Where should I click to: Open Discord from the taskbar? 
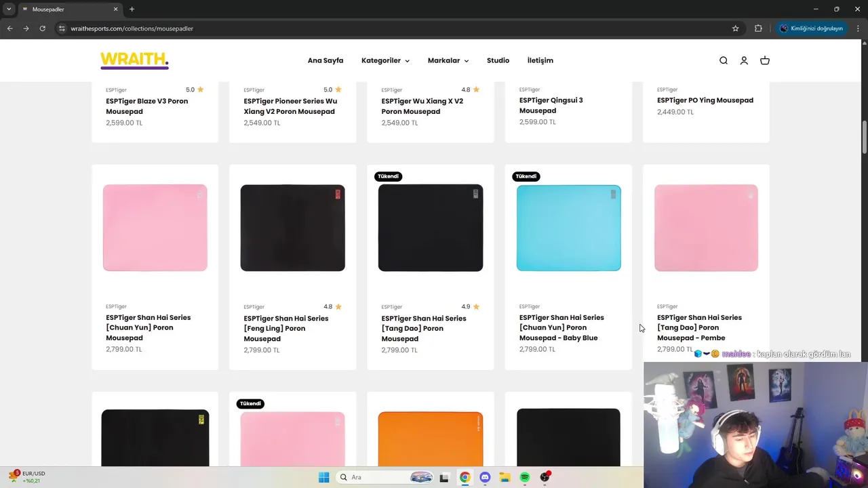[x=485, y=477]
